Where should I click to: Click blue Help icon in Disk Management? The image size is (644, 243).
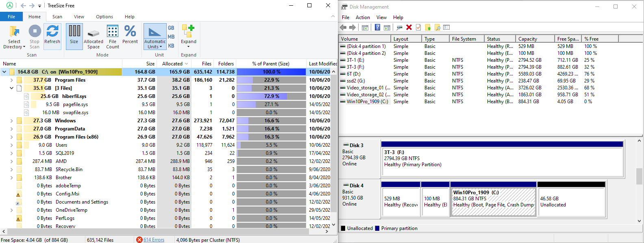[x=377, y=27]
